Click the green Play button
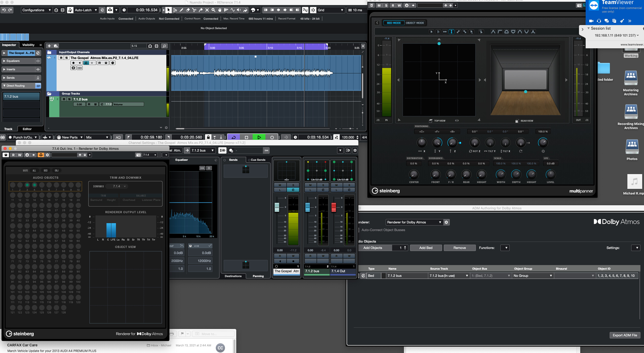The image size is (644, 353). [259, 137]
